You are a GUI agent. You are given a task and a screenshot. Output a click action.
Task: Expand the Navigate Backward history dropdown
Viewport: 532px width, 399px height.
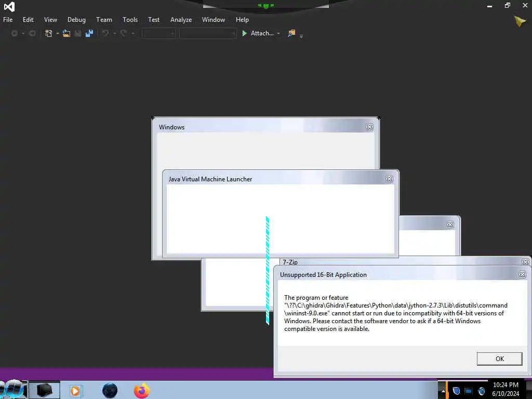tap(23, 33)
